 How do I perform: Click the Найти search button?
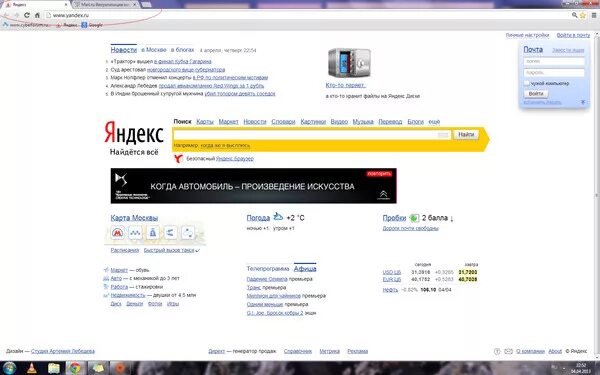(x=466, y=134)
